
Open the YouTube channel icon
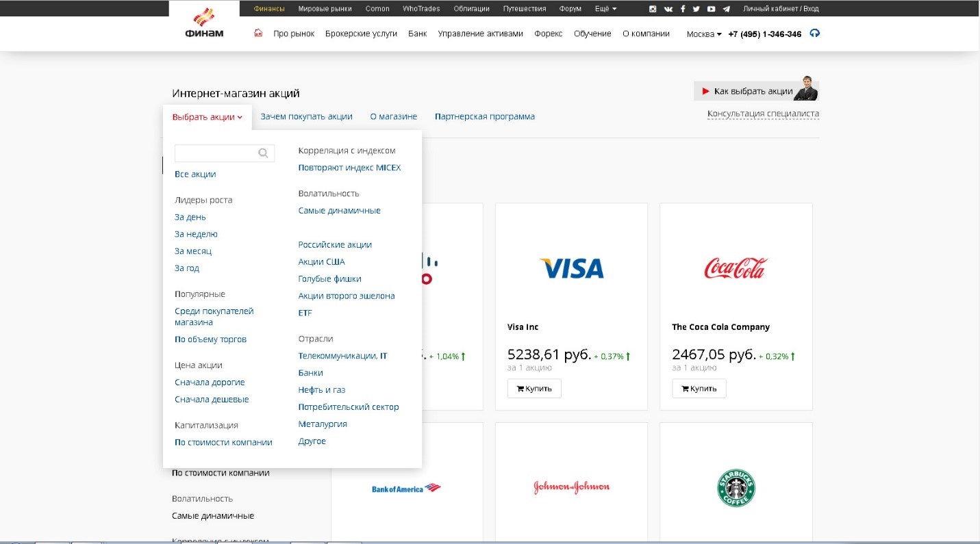712,9
